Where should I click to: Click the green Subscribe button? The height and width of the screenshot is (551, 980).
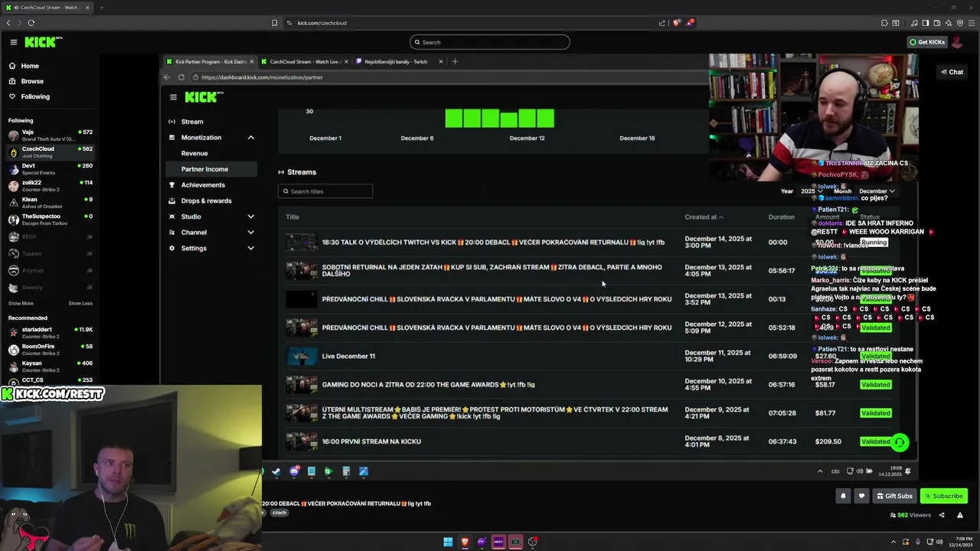(943, 496)
